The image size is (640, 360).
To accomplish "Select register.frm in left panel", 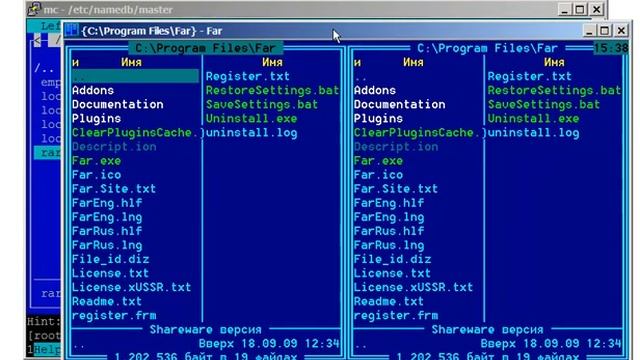I will pos(114,316).
